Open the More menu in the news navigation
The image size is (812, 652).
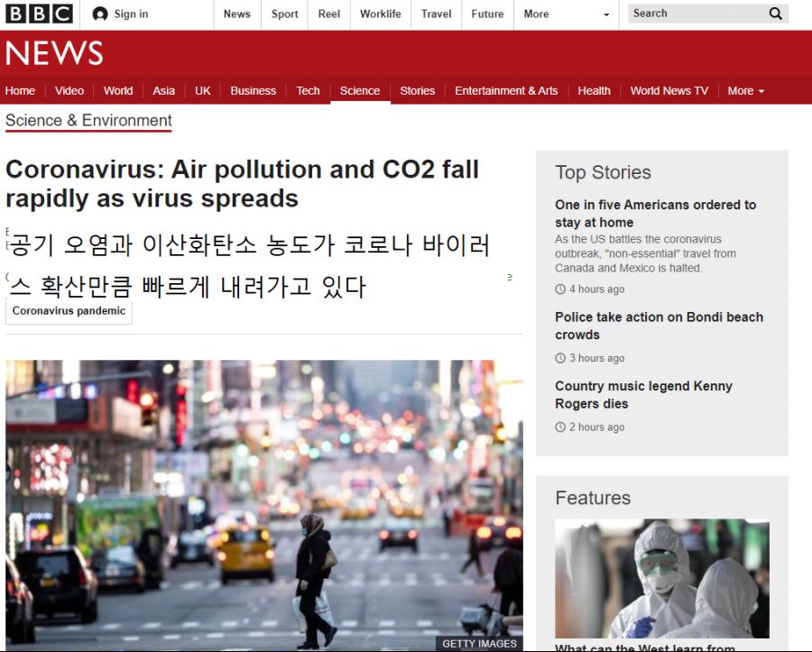pyautogui.click(x=745, y=91)
